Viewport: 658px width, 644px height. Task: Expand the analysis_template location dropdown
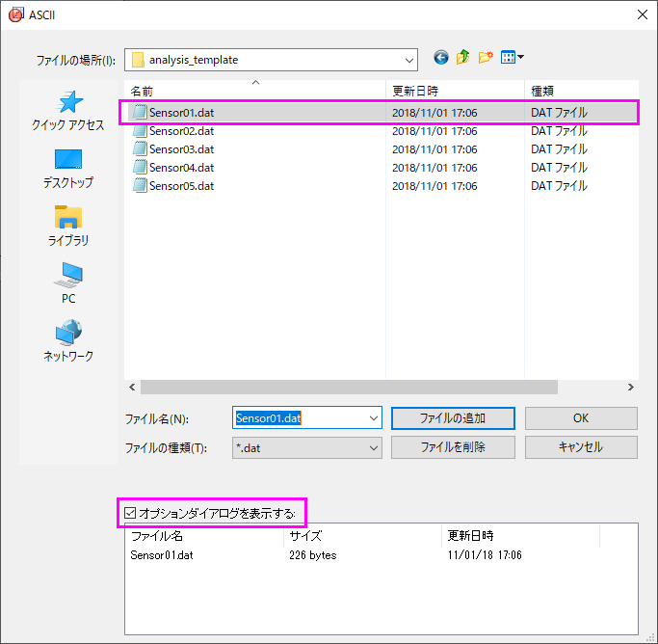tap(409, 60)
